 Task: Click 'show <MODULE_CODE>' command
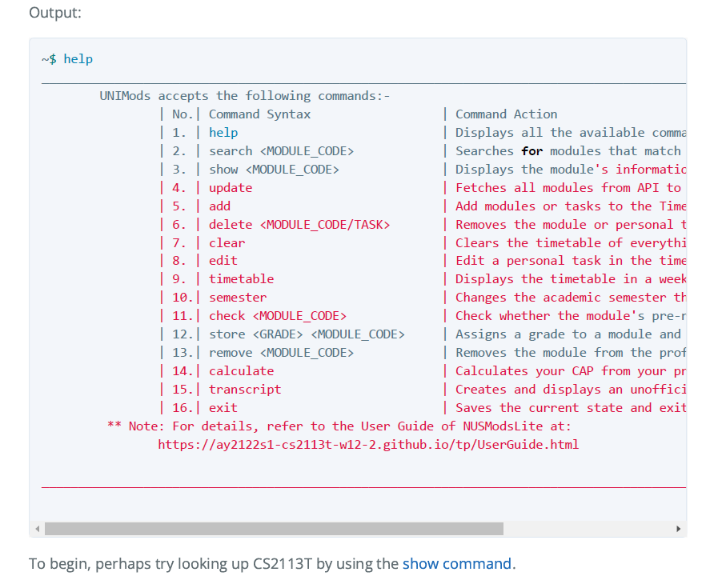point(274,170)
